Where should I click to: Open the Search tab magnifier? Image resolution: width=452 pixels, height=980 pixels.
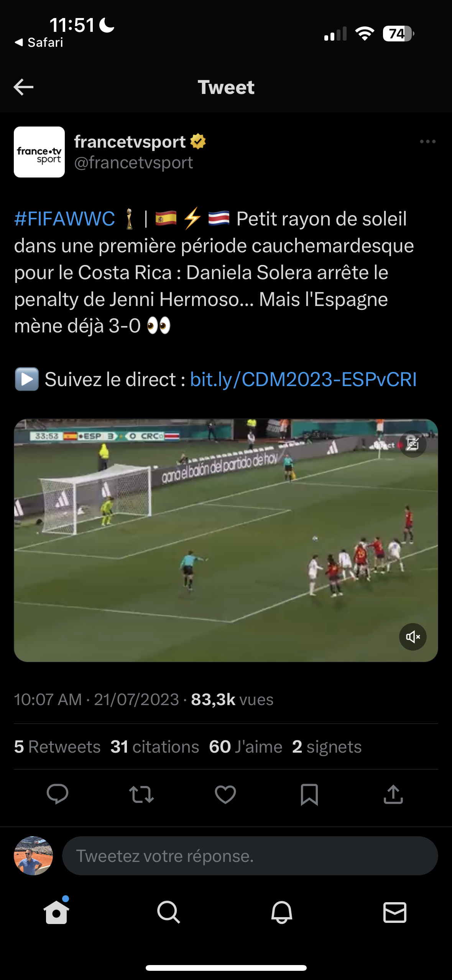169,912
